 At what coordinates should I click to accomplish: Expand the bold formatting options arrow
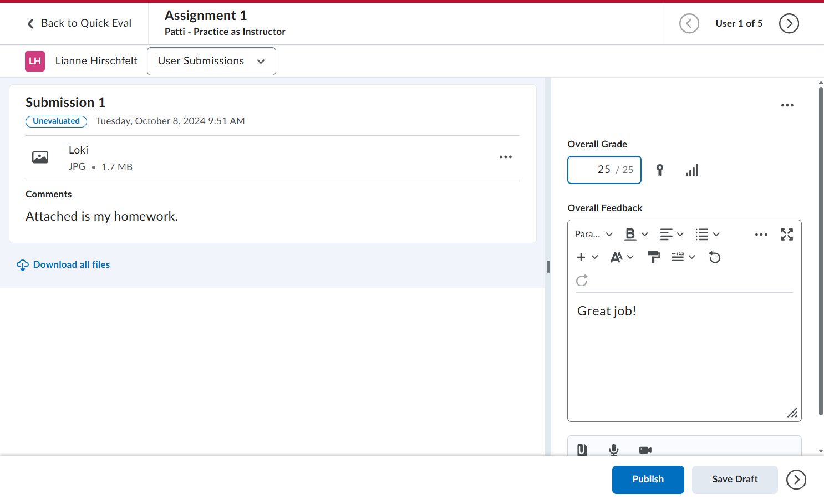click(x=645, y=235)
